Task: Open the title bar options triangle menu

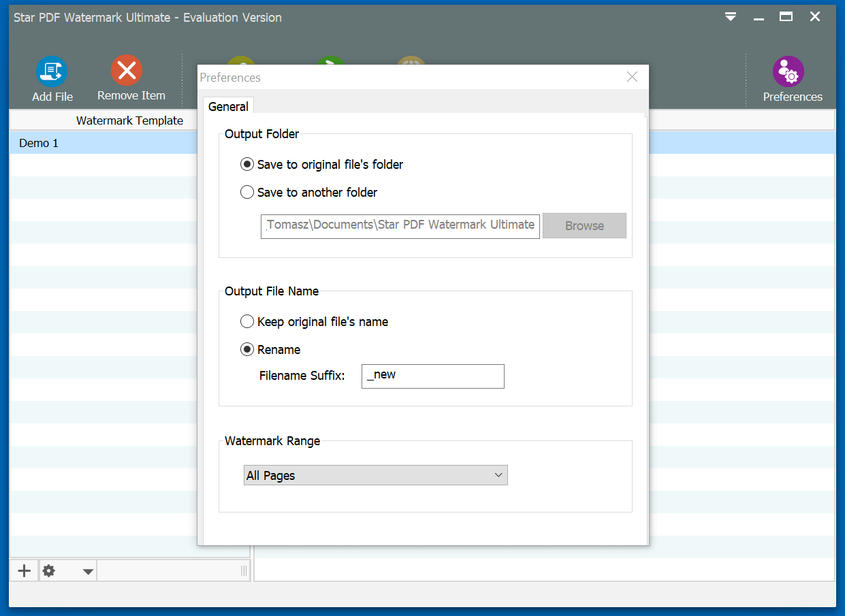Action: (x=731, y=17)
